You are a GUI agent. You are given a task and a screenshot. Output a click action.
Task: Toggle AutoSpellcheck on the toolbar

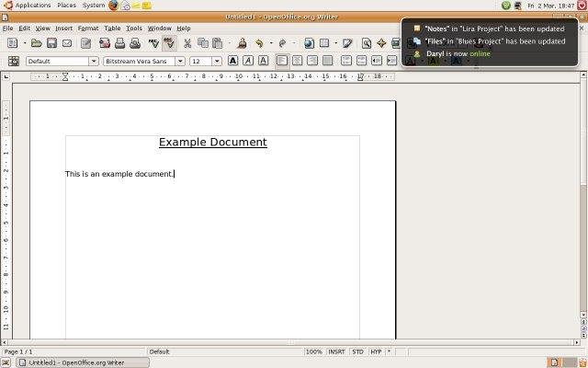point(168,43)
